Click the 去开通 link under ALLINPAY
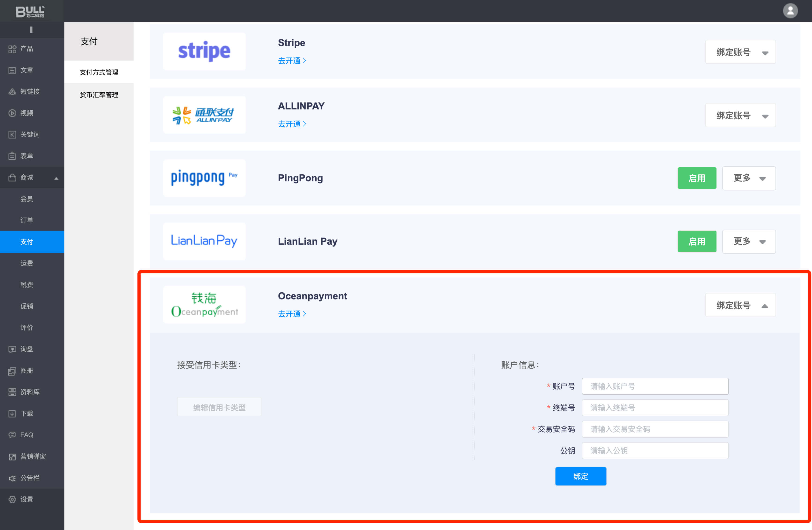The width and height of the screenshot is (812, 530). coord(292,124)
